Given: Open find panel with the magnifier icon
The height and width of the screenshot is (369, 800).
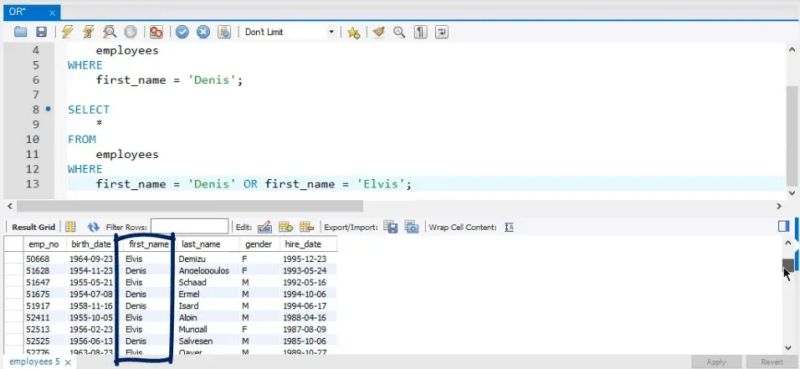Looking at the screenshot, I should tap(399, 32).
